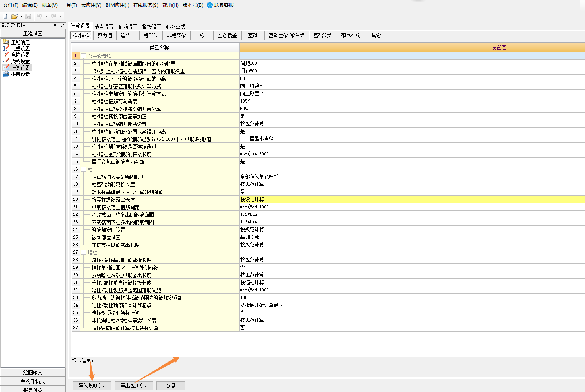Click the 导入规则(I) button
Screen dimensions: 585x392
92,386
